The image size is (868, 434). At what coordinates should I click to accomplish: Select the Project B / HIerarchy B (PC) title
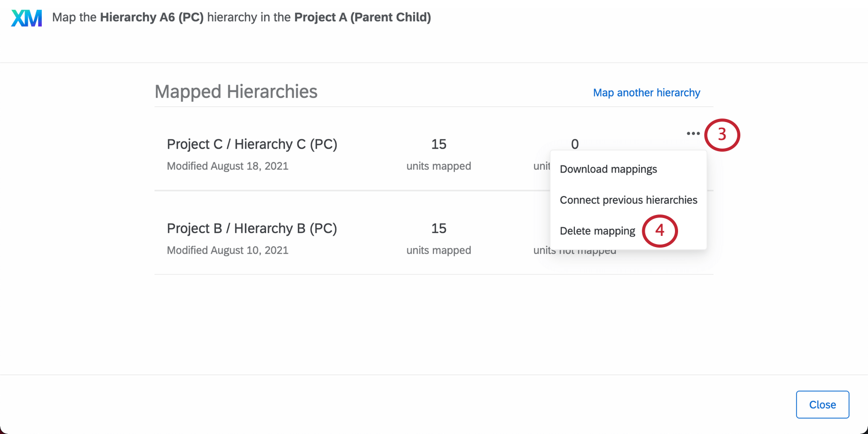tap(252, 229)
